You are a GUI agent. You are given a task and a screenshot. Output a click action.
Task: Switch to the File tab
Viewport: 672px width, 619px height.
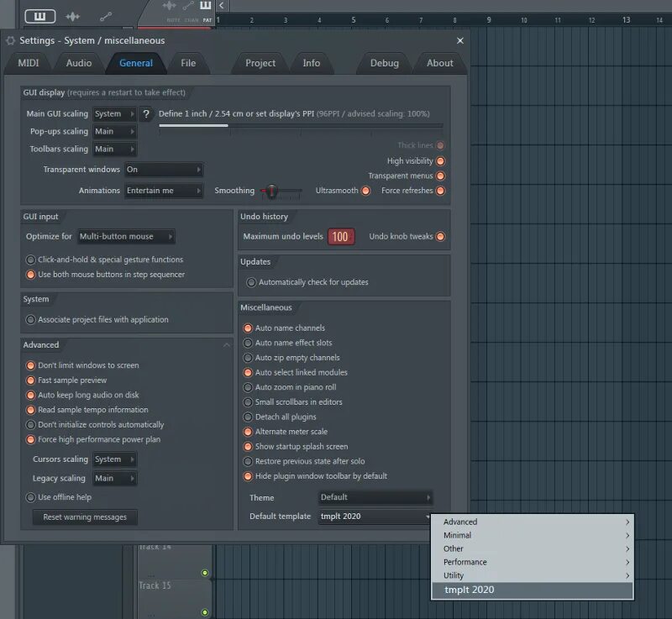click(x=188, y=63)
